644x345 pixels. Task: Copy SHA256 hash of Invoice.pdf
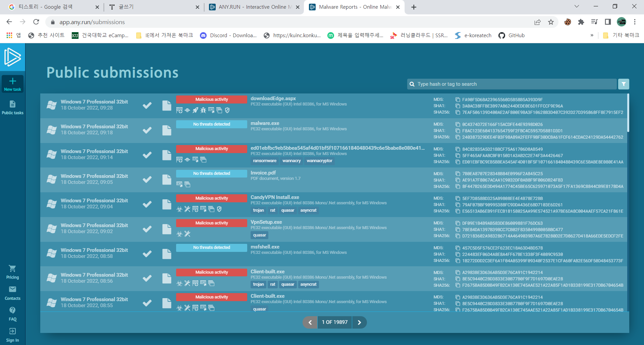tap(458, 187)
